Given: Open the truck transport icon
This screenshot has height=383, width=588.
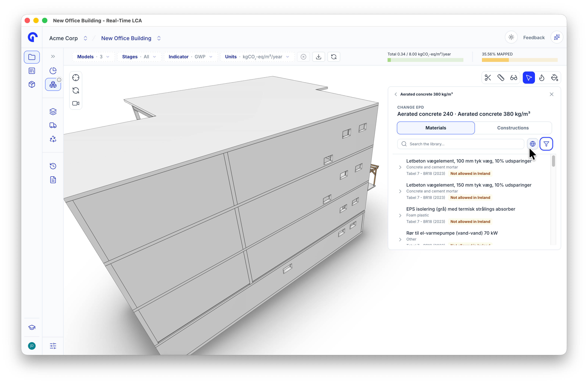Looking at the screenshot, I should [53, 125].
